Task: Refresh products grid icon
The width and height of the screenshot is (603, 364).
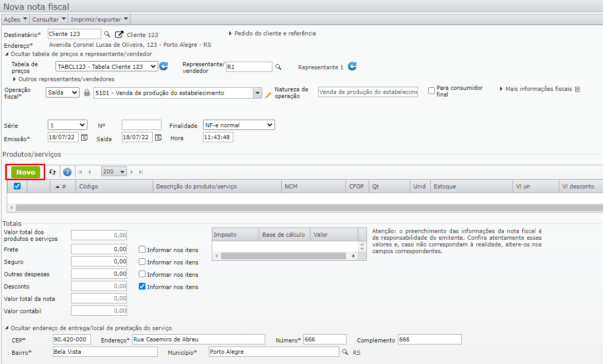Action: click(x=52, y=172)
